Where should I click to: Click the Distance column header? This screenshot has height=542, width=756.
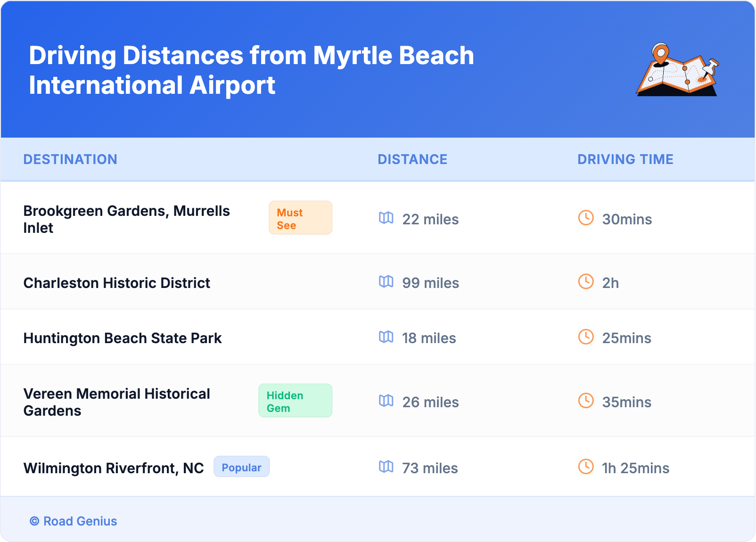pos(412,159)
